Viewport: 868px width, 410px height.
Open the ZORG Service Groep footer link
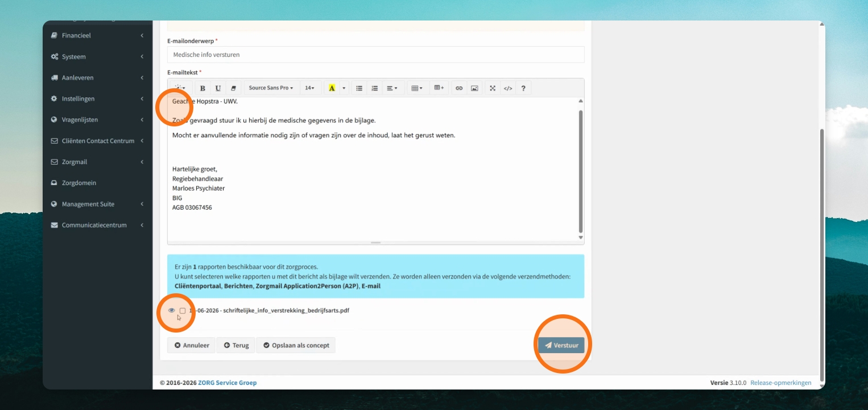point(227,383)
